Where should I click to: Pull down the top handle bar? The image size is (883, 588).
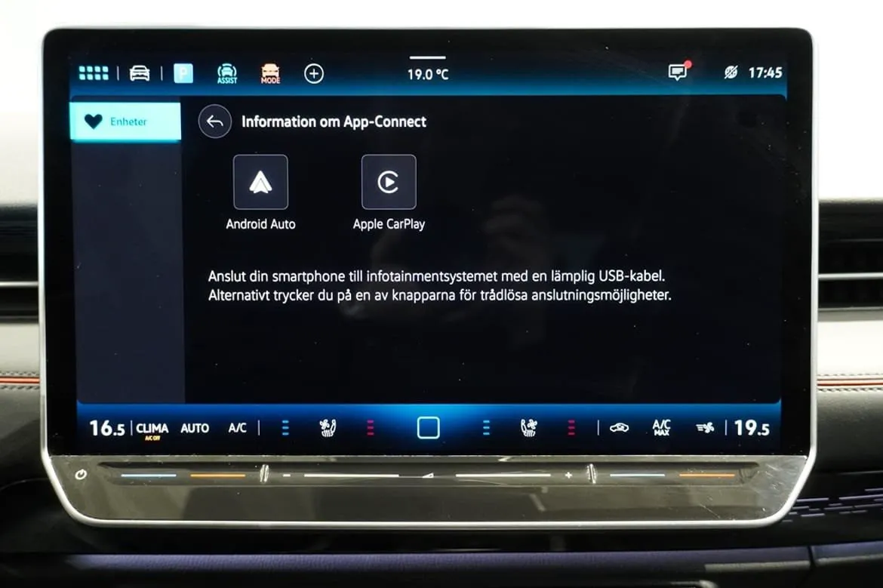pos(427,57)
